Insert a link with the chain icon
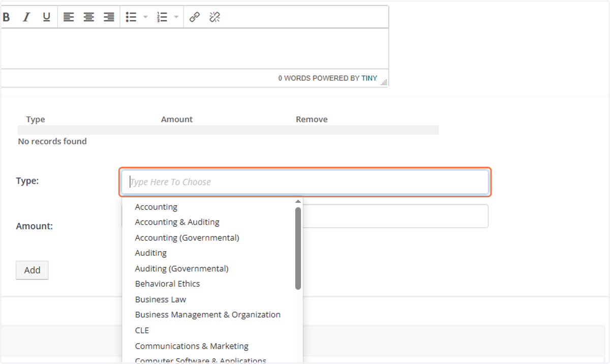The width and height of the screenshot is (610, 364). pyautogui.click(x=194, y=17)
